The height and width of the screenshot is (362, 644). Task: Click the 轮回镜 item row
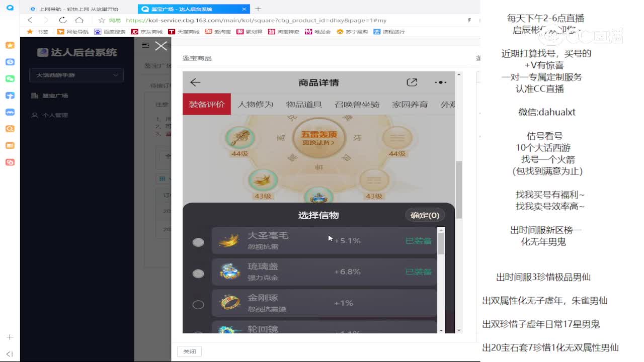click(x=324, y=327)
